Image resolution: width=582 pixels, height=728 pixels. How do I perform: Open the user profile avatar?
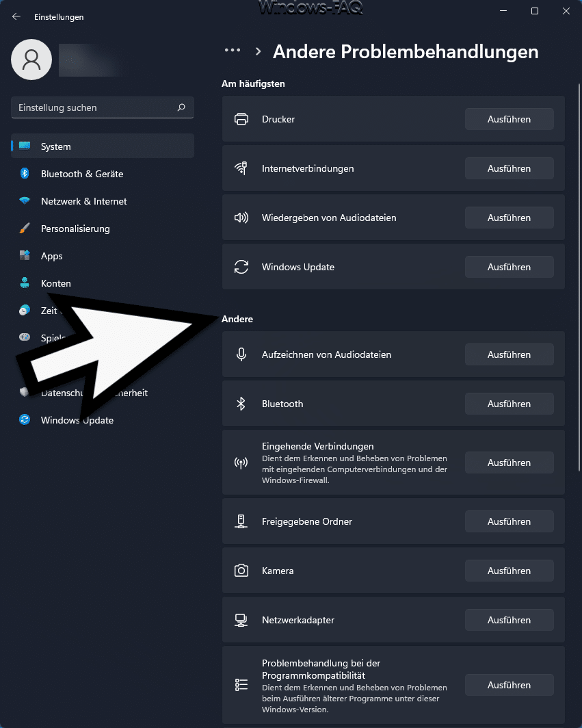pyautogui.click(x=31, y=60)
